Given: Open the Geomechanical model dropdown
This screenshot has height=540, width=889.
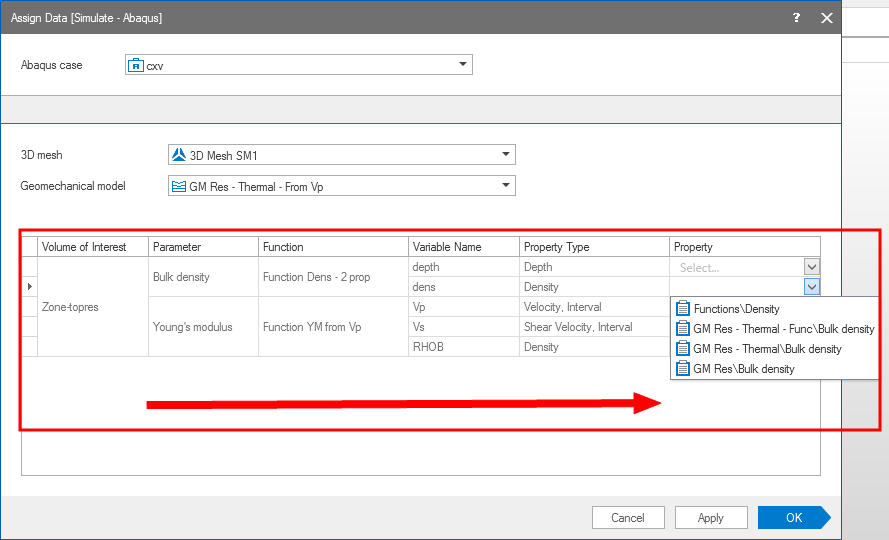Looking at the screenshot, I should 505,186.
